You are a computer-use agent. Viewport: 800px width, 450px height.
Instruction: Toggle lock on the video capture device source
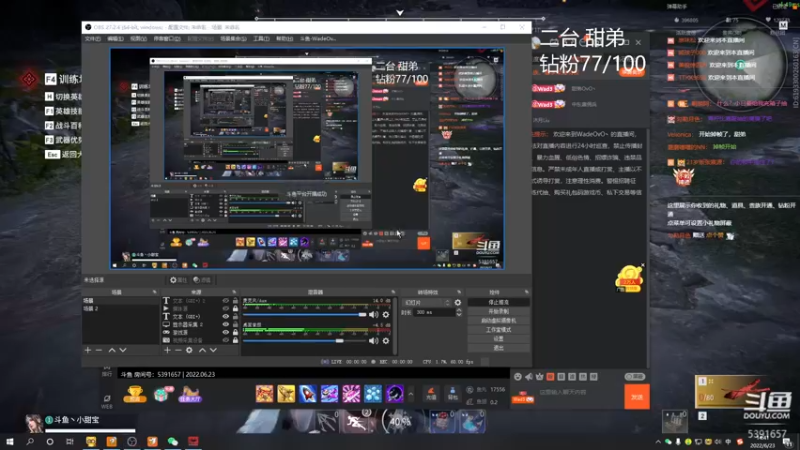tap(235, 340)
